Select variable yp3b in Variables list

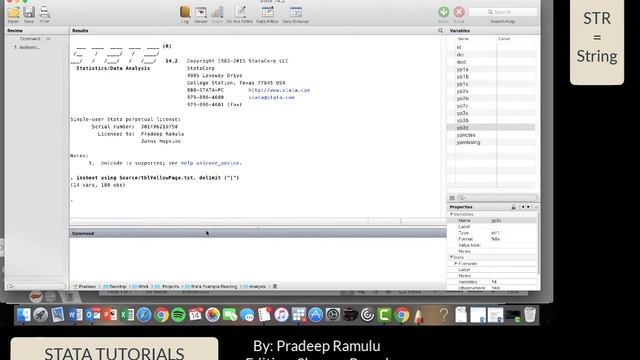coord(462,120)
